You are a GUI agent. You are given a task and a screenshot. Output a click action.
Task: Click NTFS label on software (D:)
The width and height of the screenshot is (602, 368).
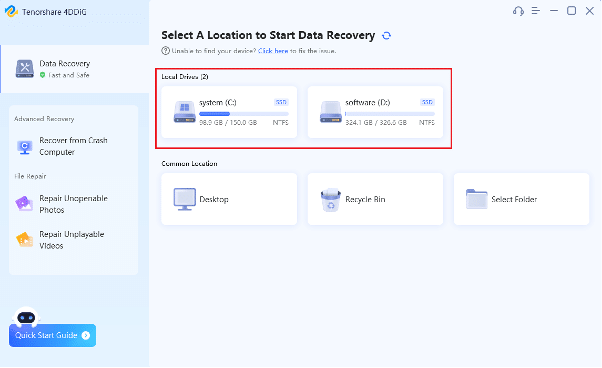[x=427, y=123]
